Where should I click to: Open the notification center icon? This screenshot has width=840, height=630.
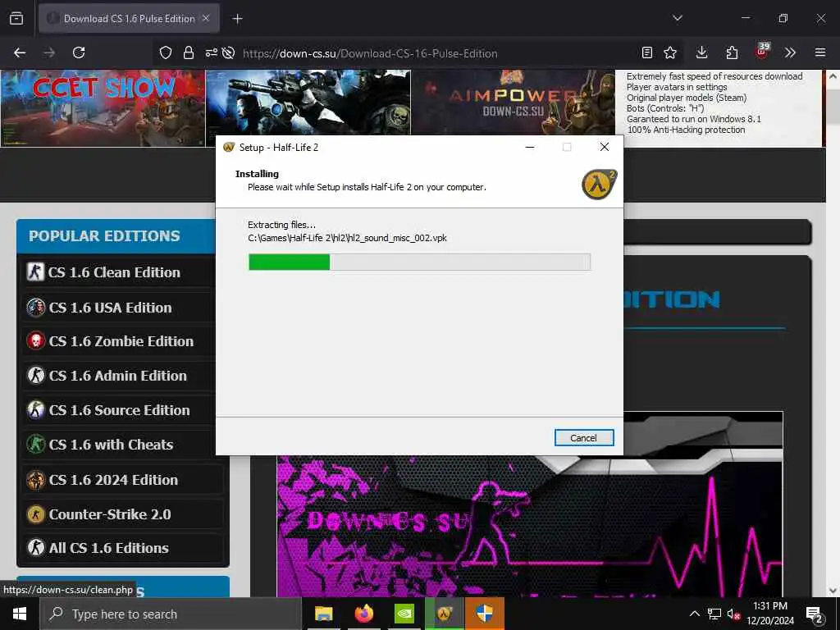coord(815,614)
